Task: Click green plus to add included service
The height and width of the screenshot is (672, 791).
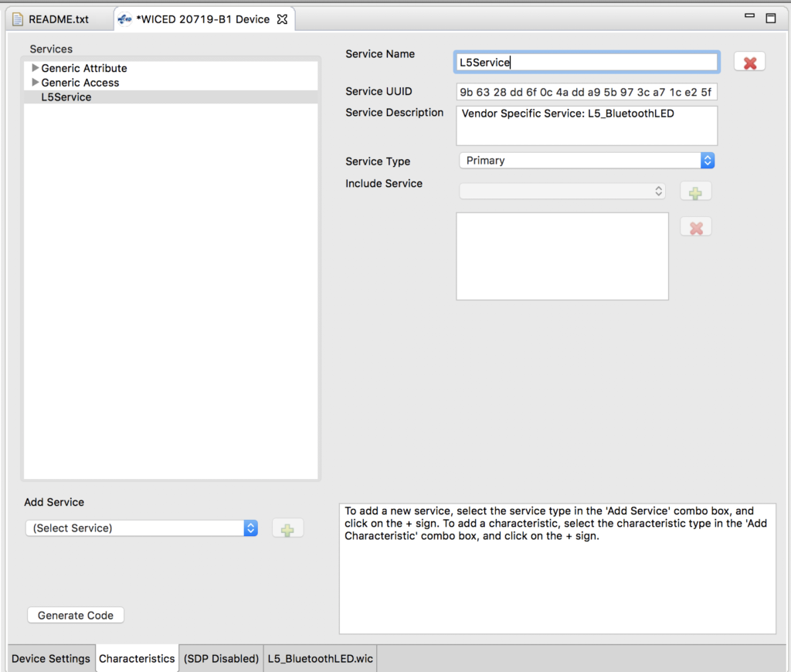Action: 696,192
